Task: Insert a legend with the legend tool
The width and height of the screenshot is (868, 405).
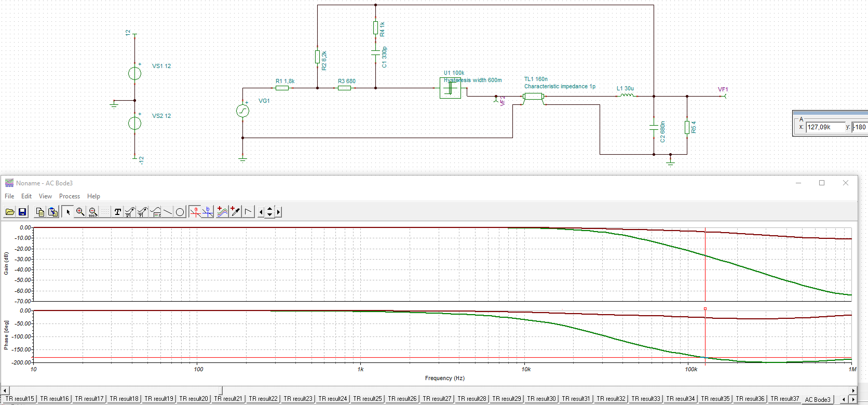Action: [155, 212]
